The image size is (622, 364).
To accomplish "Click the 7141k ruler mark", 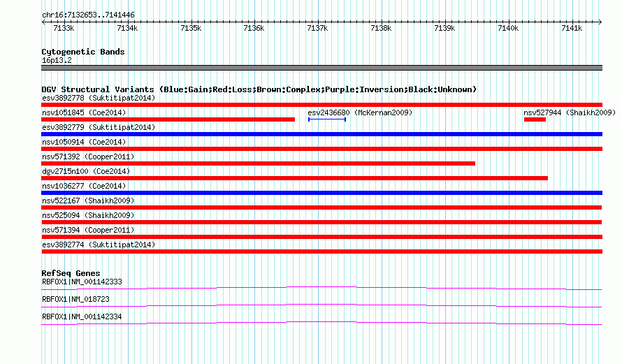I will point(572,28).
